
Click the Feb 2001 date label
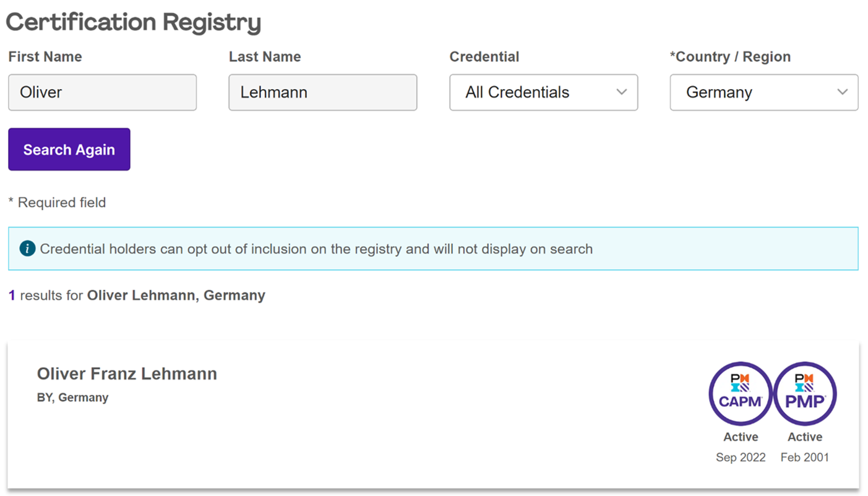click(805, 458)
